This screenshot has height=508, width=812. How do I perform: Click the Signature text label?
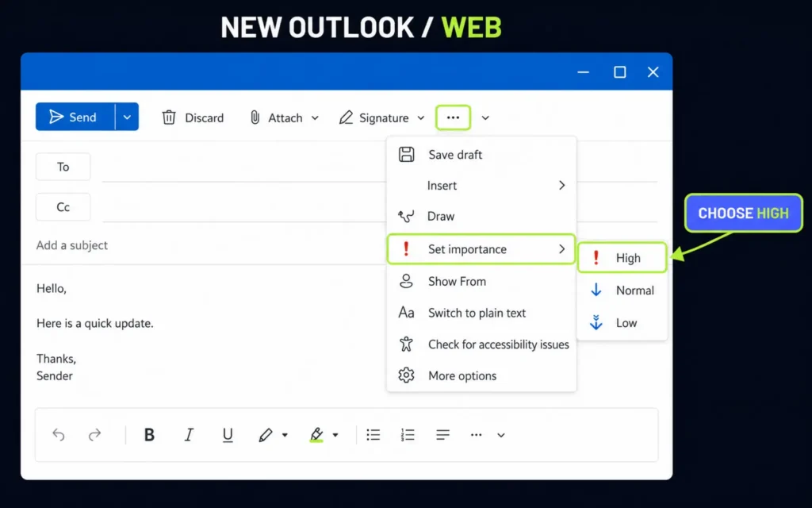point(384,118)
